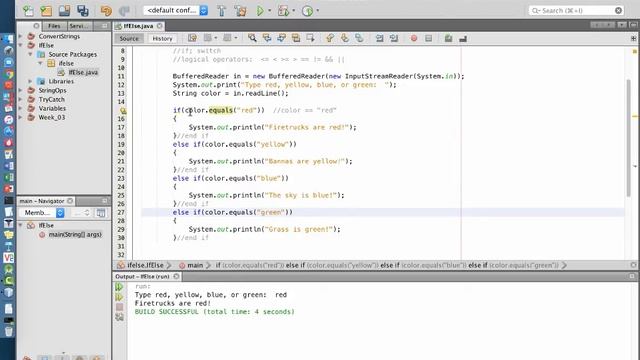Click the New File toolbar icon
The height and width of the screenshot is (360, 640).
tap(28, 11)
